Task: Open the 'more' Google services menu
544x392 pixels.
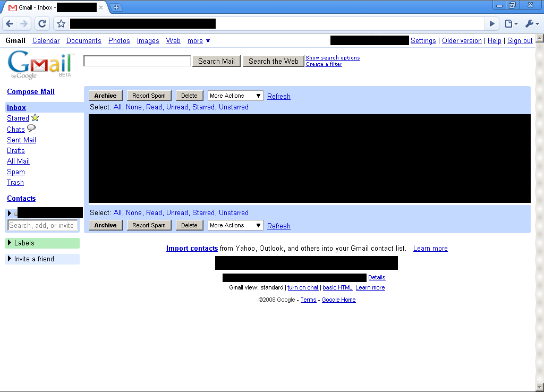Action: [x=199, y=41]
